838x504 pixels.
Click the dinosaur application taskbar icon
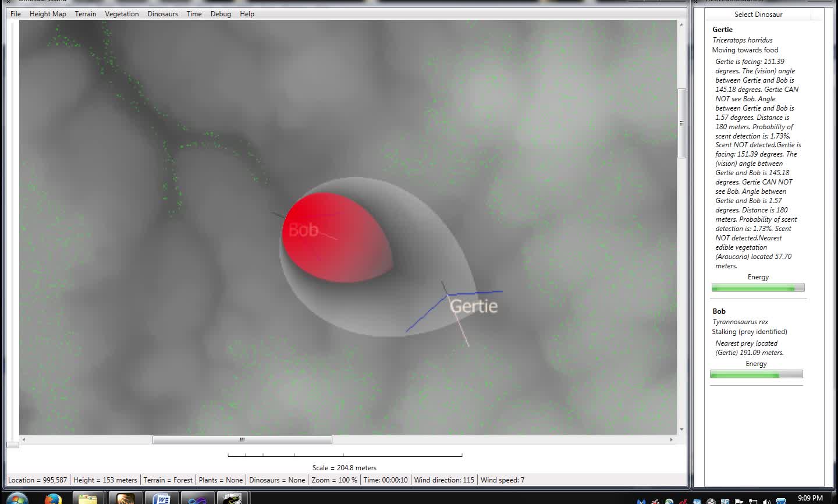tap(233, 499)
